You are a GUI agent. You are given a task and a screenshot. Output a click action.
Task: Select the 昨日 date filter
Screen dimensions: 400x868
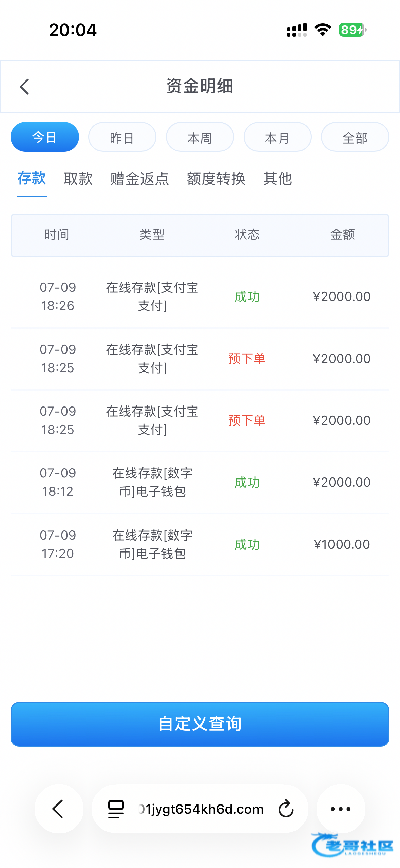pos(122,137)
